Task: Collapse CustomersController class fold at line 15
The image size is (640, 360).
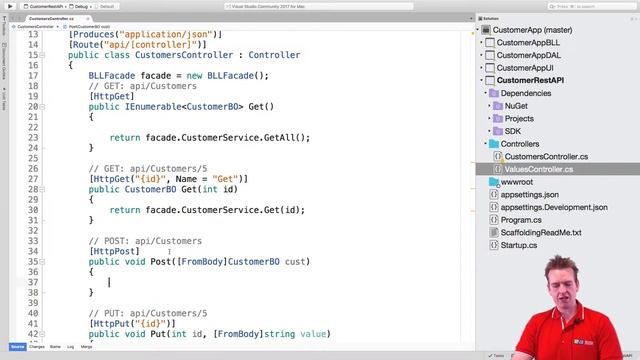Action: (x=42, y=55)
